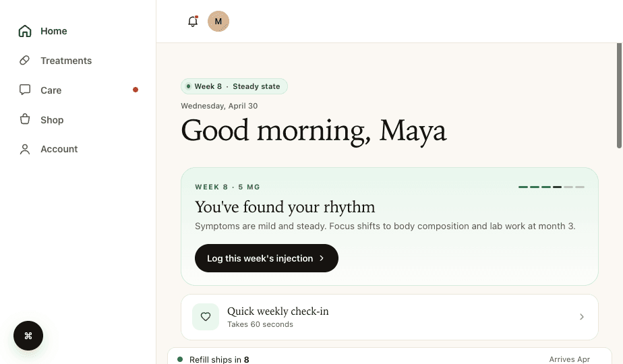Screen dimensions: 623x364
Task: Click the 'Good morning, Maya' heading
Action: pos(314,131)
